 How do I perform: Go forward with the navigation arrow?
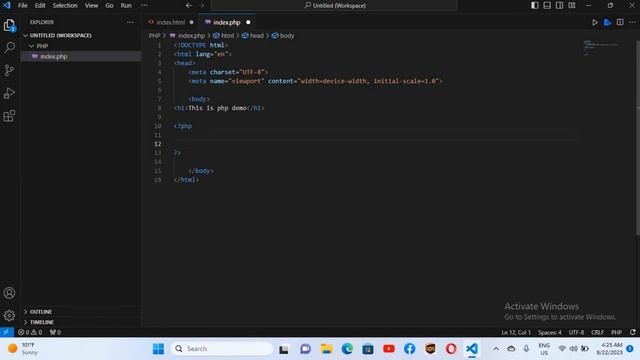202,5
